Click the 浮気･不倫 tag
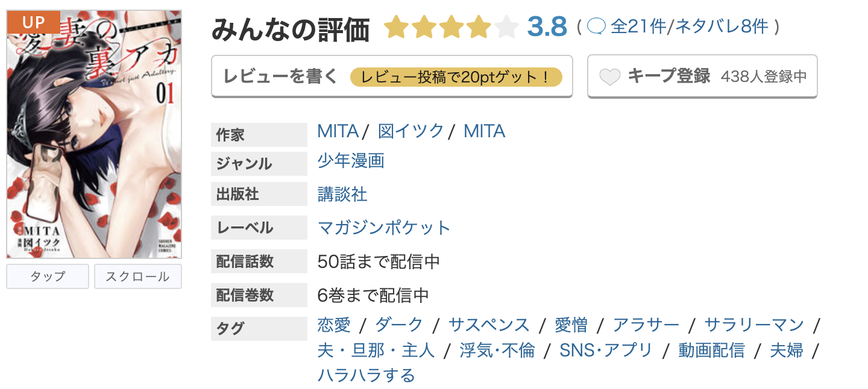 pyautogui.click(x=497, y=350)
